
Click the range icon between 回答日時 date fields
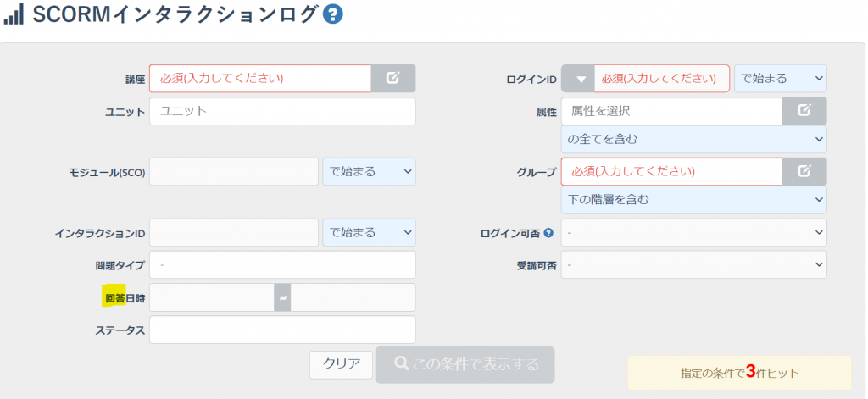tap(282, 297)
